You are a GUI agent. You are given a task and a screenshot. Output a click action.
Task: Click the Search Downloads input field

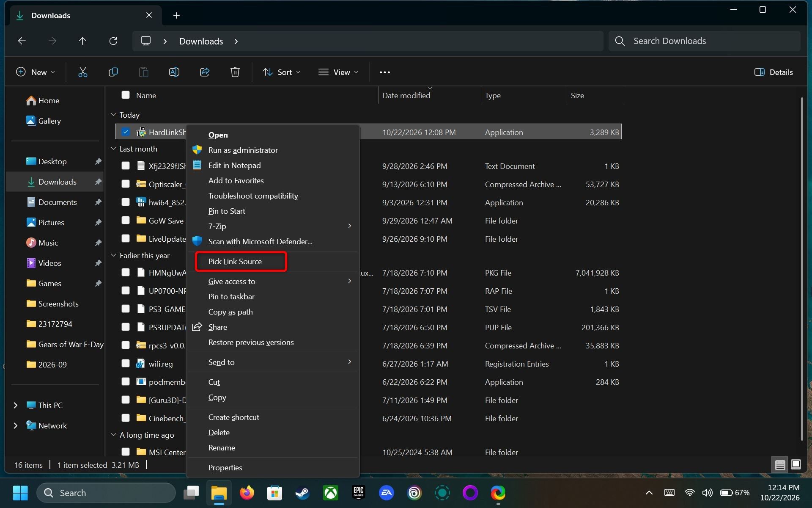click(704, 41)
